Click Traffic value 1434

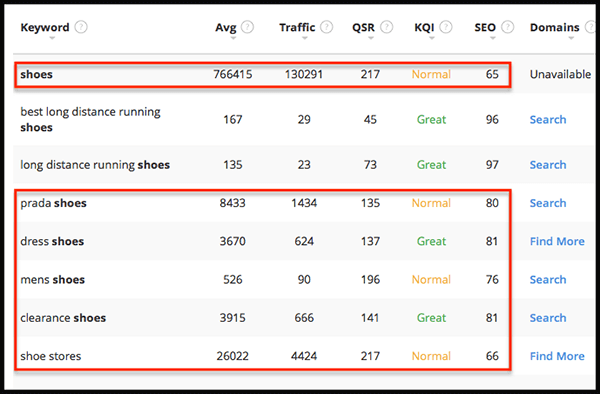[304, 203]
